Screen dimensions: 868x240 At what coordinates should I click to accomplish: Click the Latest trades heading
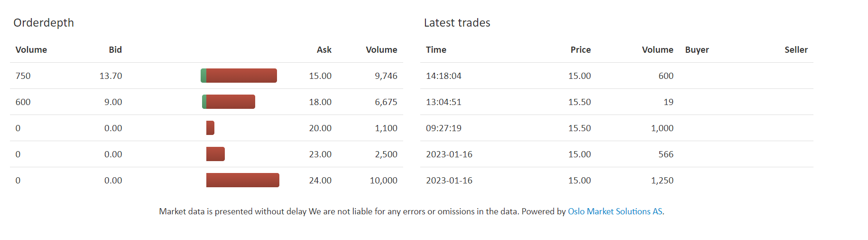pyautogui.click(x=457, y=23)
